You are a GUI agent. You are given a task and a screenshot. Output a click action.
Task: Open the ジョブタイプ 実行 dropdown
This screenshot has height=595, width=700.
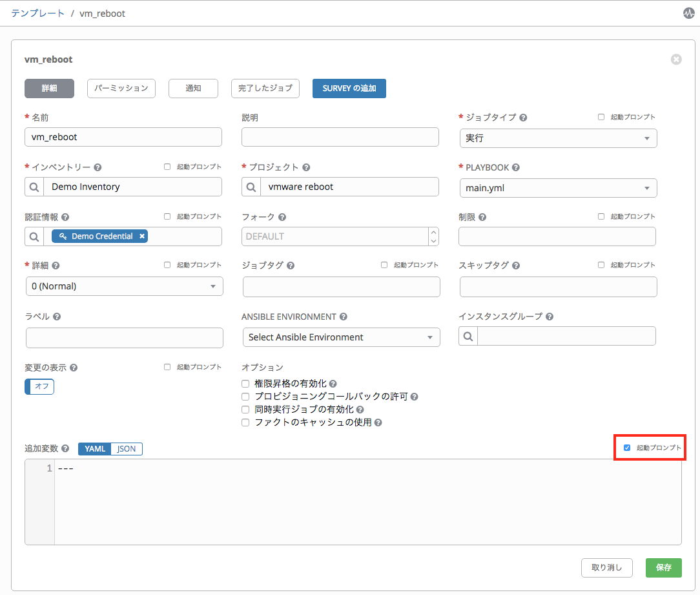(x=558, y=138)
